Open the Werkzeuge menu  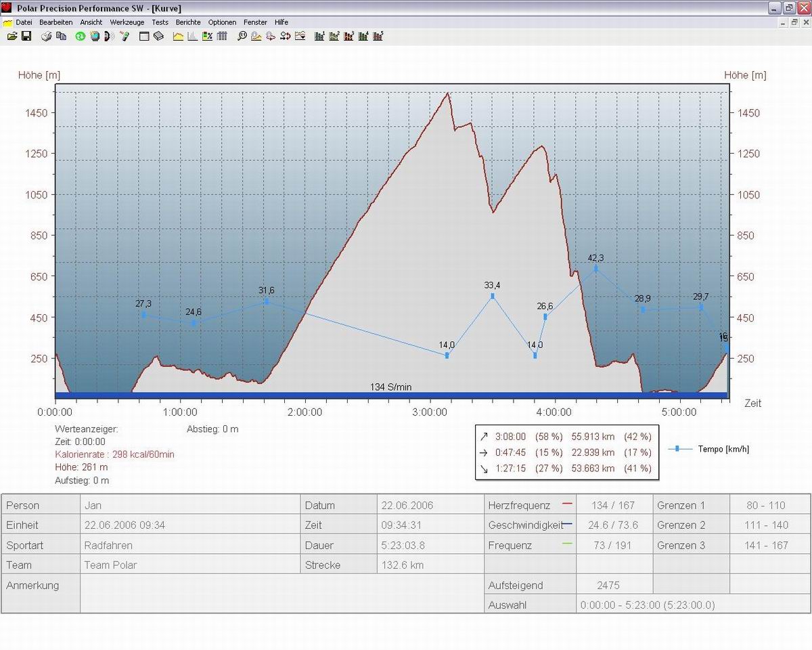127,22
